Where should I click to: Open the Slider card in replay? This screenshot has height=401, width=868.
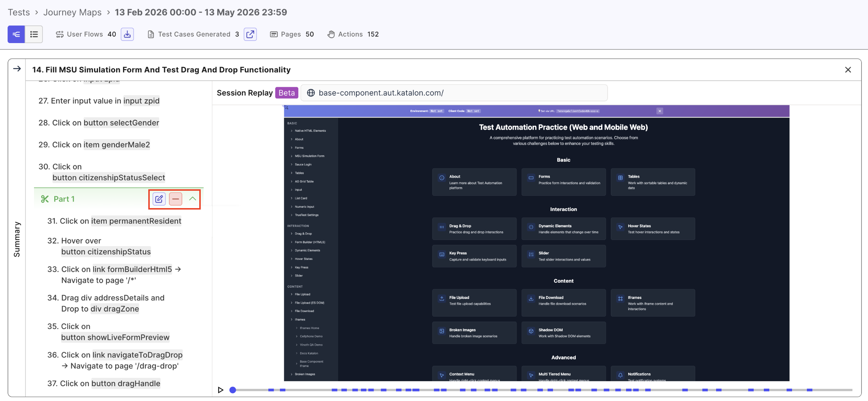tap(563, 256)
